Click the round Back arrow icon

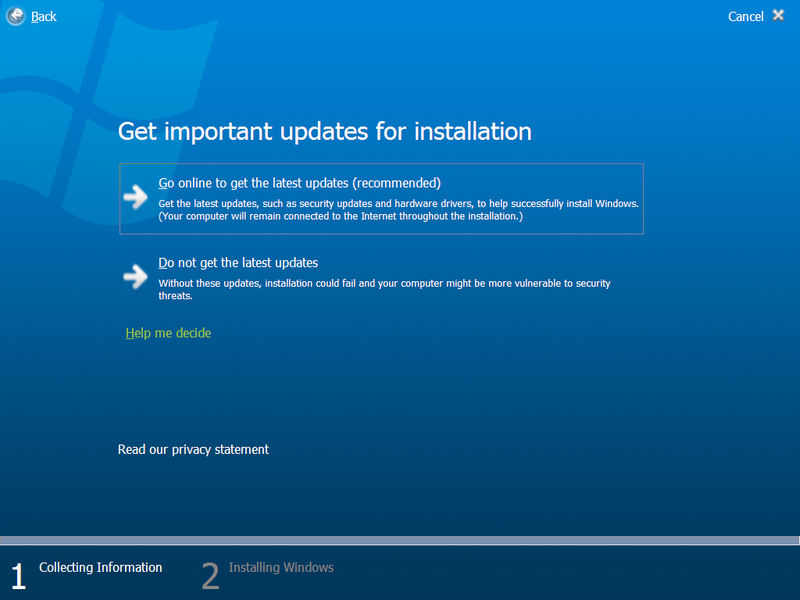coord(16,16)
